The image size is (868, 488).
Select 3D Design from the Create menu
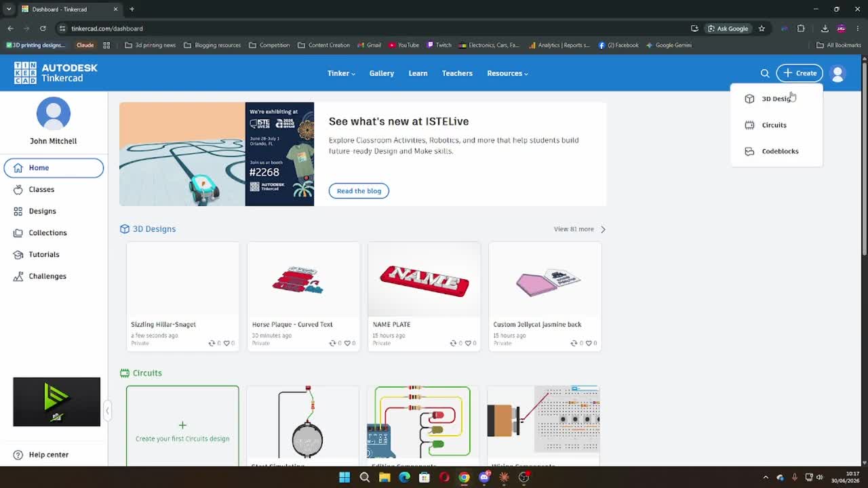[776, 99]
